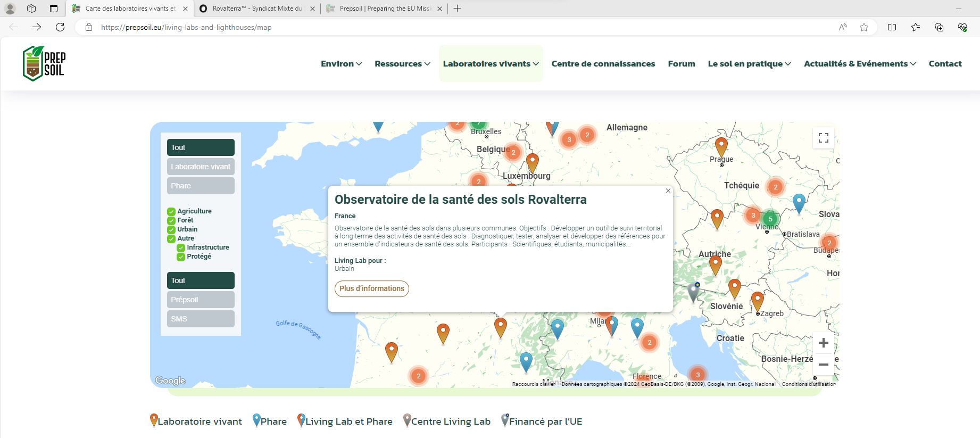The width and height of the screenshot is (980, 438).
Task: Select the Laboratoire vivant filter button
Action: coord(201,167)
